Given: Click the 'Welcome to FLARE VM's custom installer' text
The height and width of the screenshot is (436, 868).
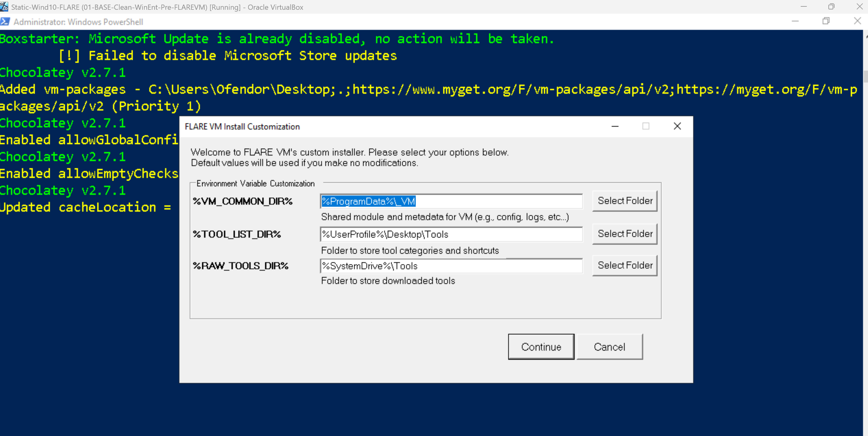Looking at the screenshot, I should pyautogui.click(x=350, y=152).
